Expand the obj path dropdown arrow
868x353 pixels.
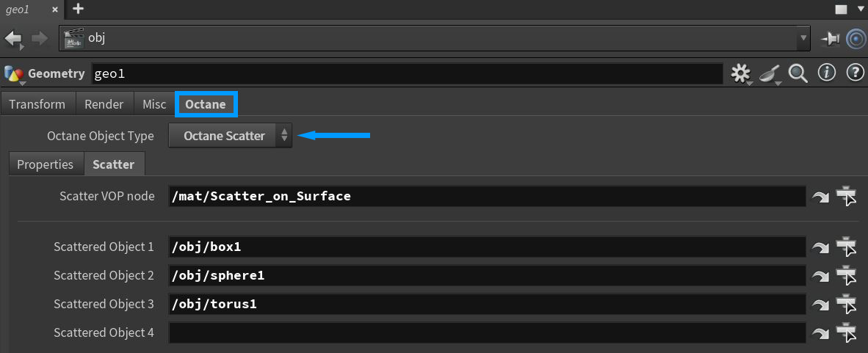pyautogui.click(x=804, y=38)
